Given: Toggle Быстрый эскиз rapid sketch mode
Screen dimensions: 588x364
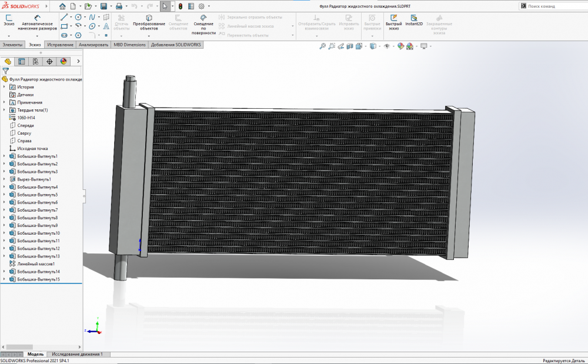Looking at the screenshot, I should tap(393, 21).
